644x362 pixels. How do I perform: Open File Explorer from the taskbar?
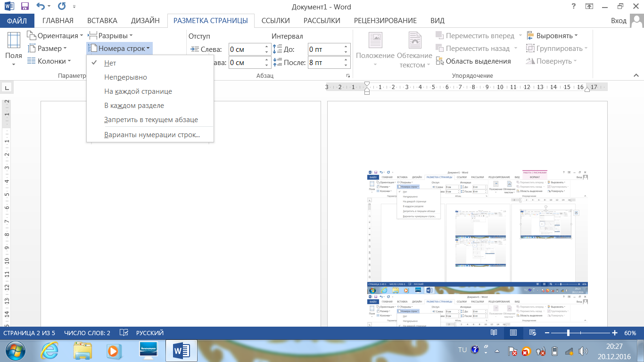click(82, 351)
